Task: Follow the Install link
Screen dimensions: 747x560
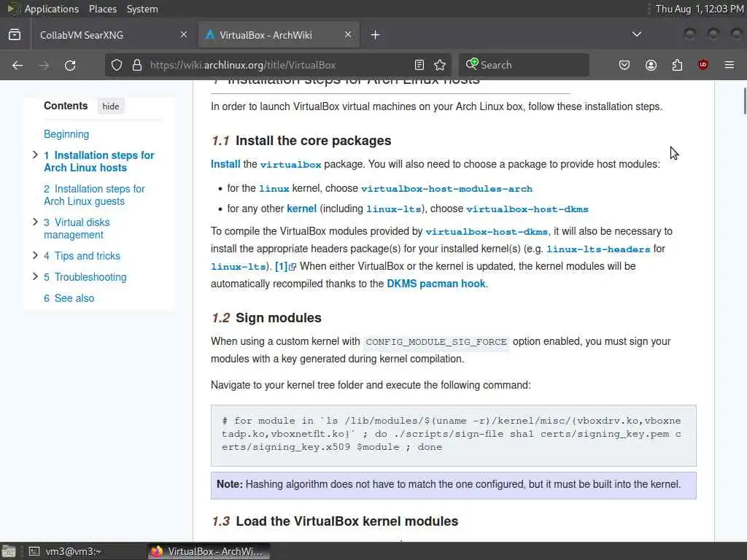Action: pos(225,164)
